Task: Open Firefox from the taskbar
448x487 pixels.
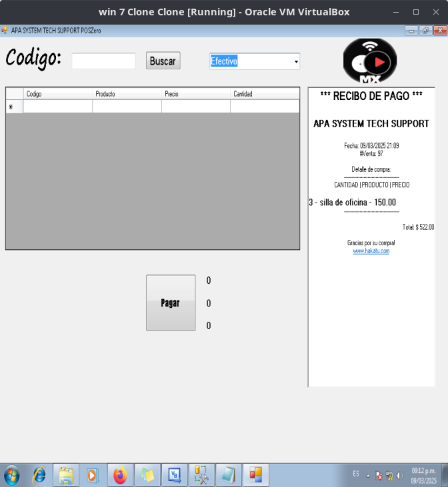Action: 120,475
